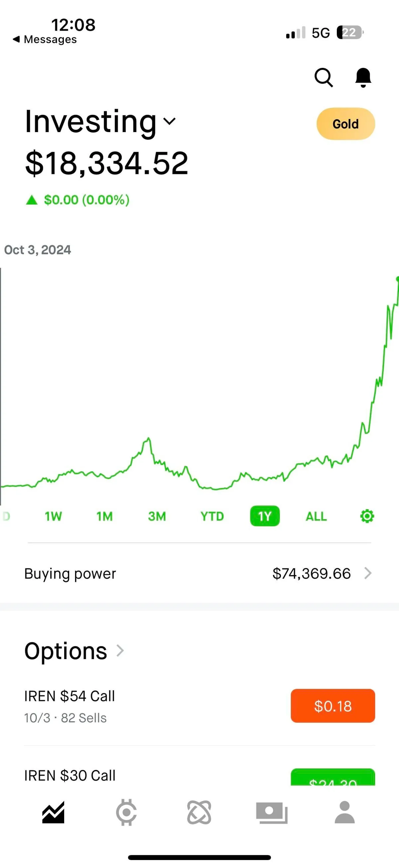Viewport: 399px width, 868px height.
Task: Switch to the ALL chart timeframe
Action: [316, 516]
